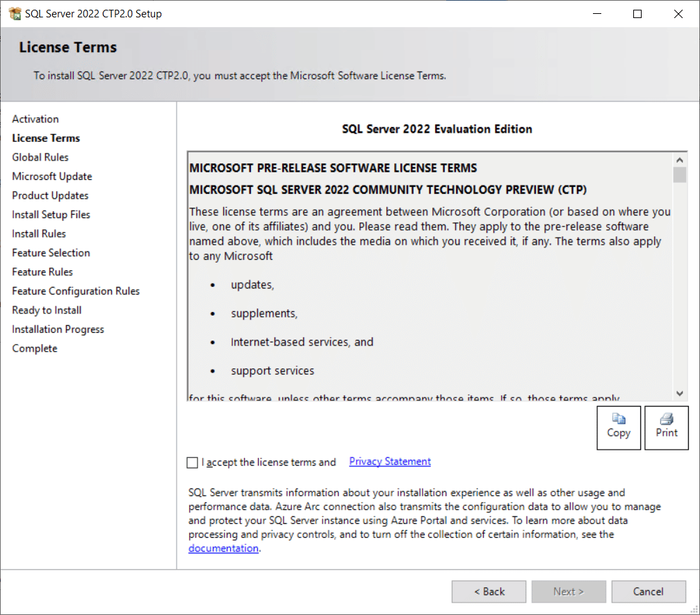Select the Global Rules step
This screenshot has width=700, height=615.
pos(40,158)
